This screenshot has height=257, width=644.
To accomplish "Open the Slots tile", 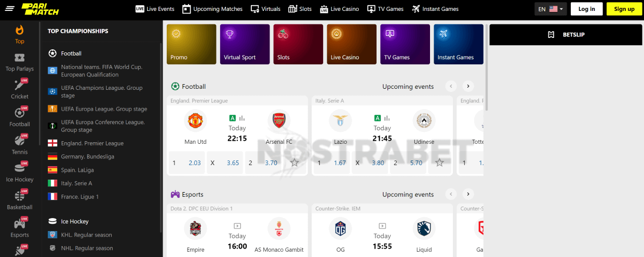I will 298,44.
